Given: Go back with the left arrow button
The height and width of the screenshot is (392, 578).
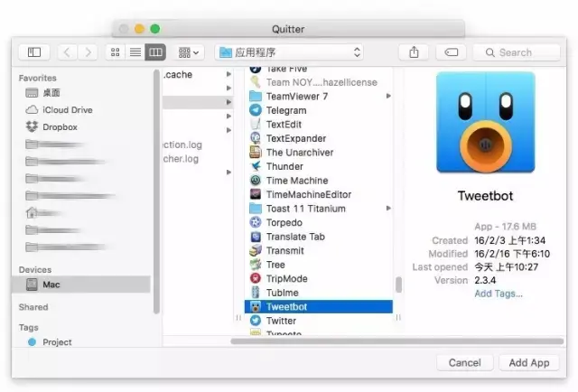Looking at the screenshot, I should point(67,52).
